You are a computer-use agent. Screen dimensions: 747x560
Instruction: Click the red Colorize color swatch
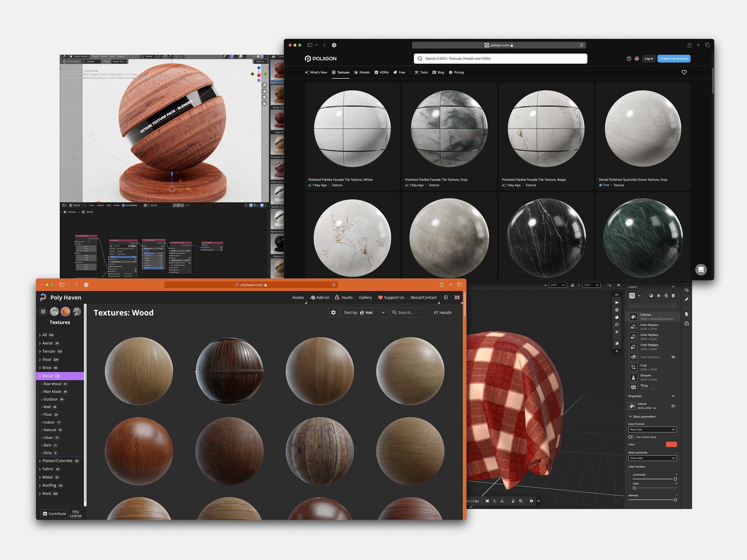pos(671,445)
